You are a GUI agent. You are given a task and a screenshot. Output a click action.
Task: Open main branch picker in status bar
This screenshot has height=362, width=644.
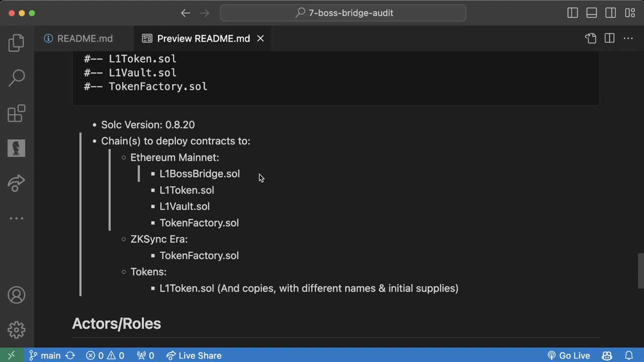45,355
